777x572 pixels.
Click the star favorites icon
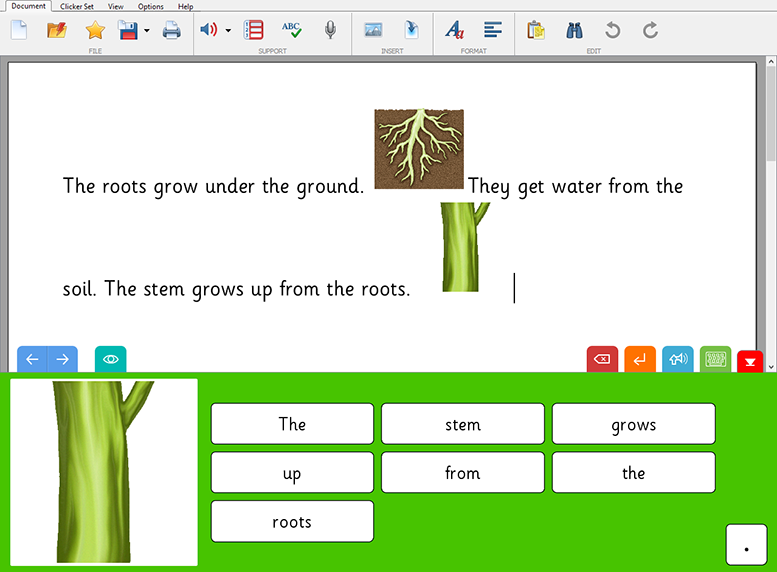(x=95, y=30)
